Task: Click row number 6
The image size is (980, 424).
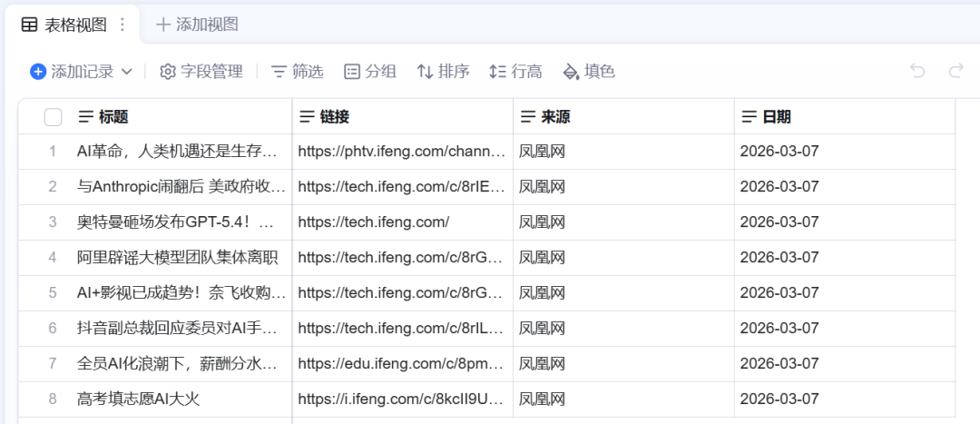Action: pyautogui.click(x=53, y=328)
